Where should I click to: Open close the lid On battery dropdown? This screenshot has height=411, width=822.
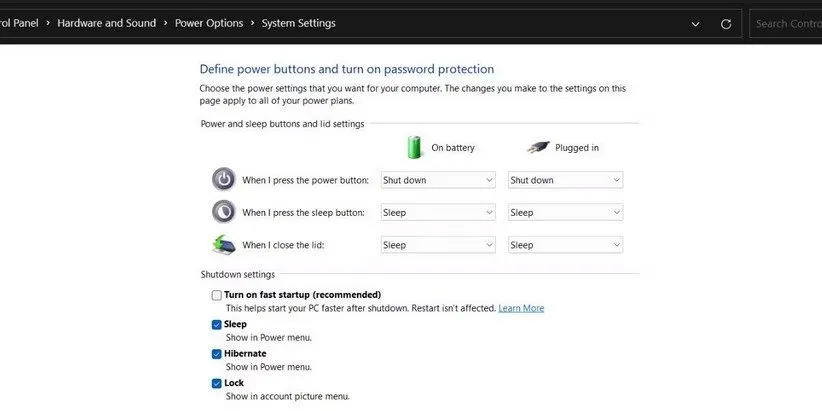(x=438, y=244)
